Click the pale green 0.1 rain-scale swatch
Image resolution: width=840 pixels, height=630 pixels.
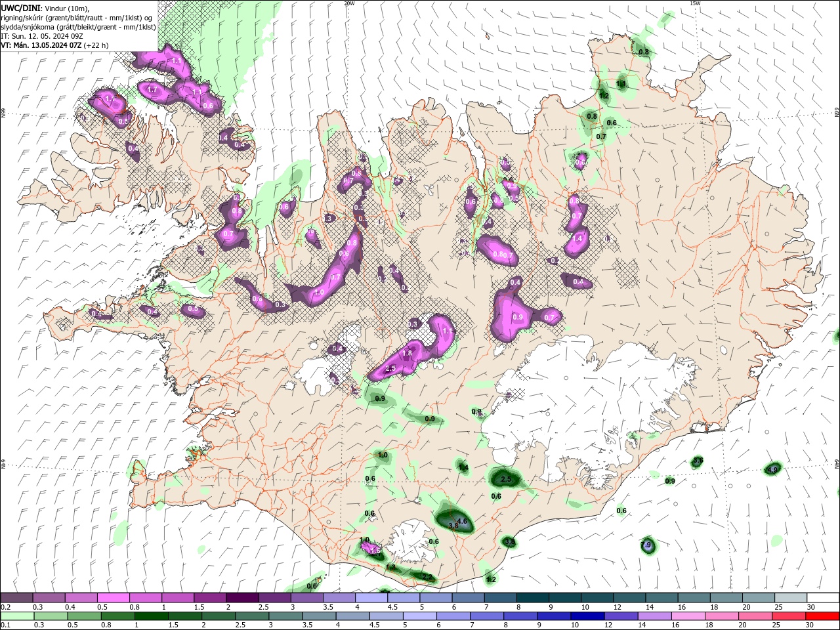(17, 616)
